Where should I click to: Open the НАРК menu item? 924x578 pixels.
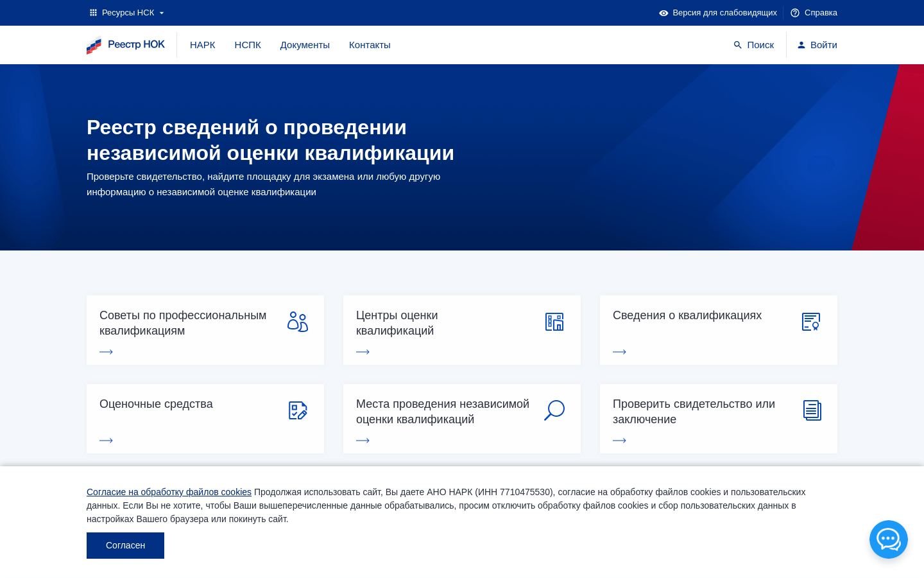(x=203, y=45)
